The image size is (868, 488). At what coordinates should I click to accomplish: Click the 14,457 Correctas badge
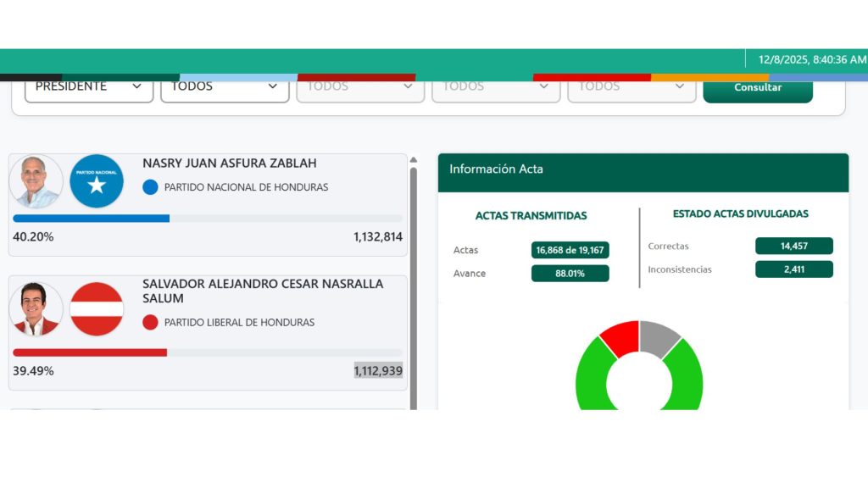pos(793,247)
